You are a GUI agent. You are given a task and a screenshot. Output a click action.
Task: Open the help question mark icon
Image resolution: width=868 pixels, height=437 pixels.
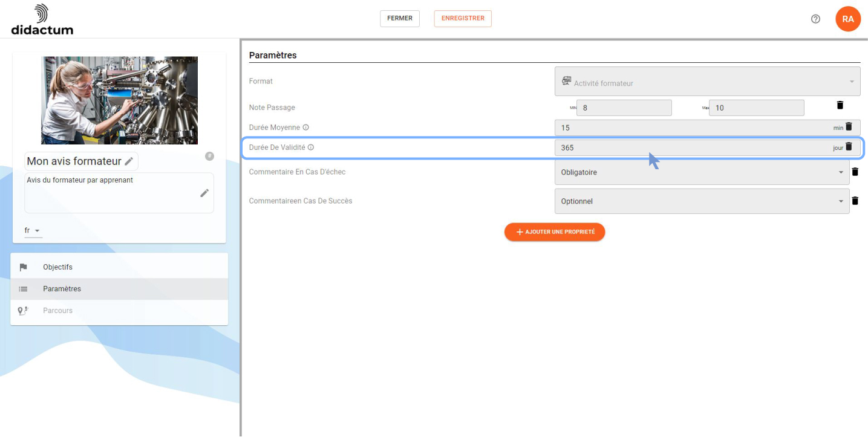click(815, 19)
